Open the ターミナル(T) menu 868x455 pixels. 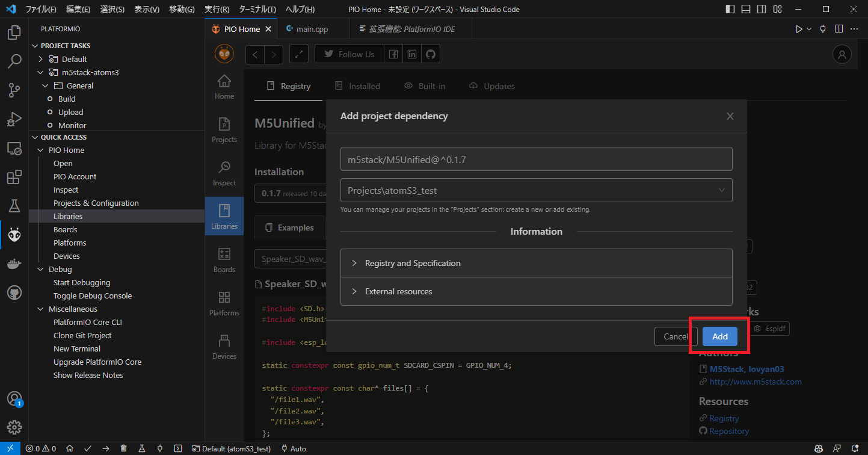click(x=257, y=10)
